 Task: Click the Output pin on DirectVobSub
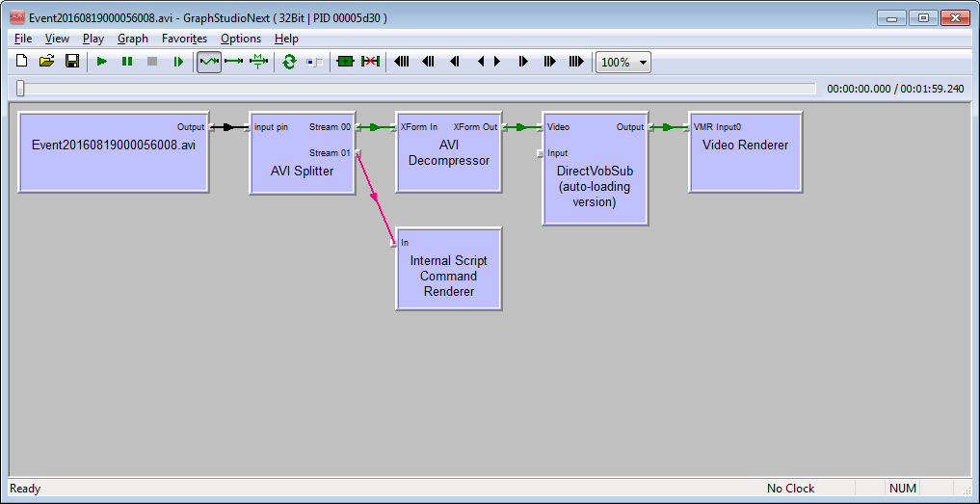click(650, 127)
